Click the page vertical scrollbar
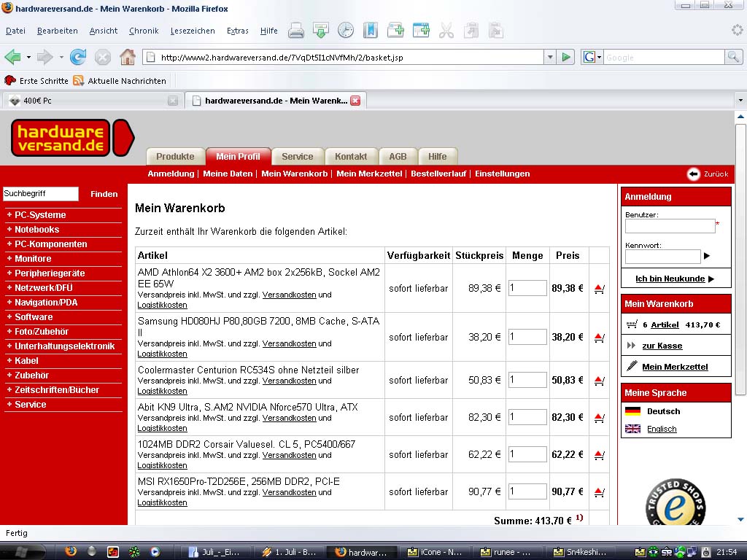 coord(740,260)
